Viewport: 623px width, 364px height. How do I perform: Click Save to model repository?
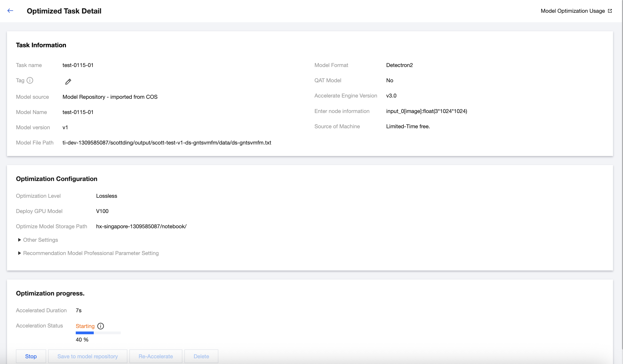coord(87,356)
